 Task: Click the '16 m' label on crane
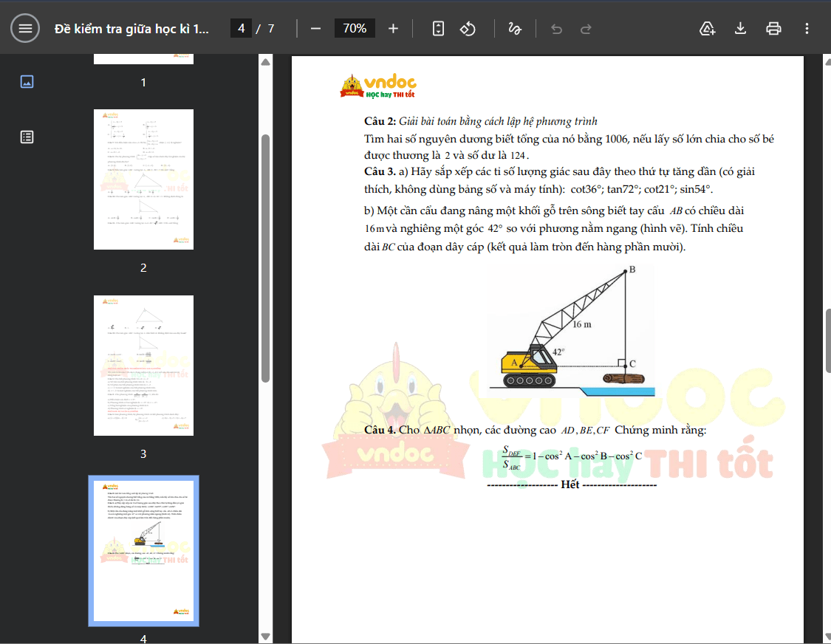click(x=582, y=324)
